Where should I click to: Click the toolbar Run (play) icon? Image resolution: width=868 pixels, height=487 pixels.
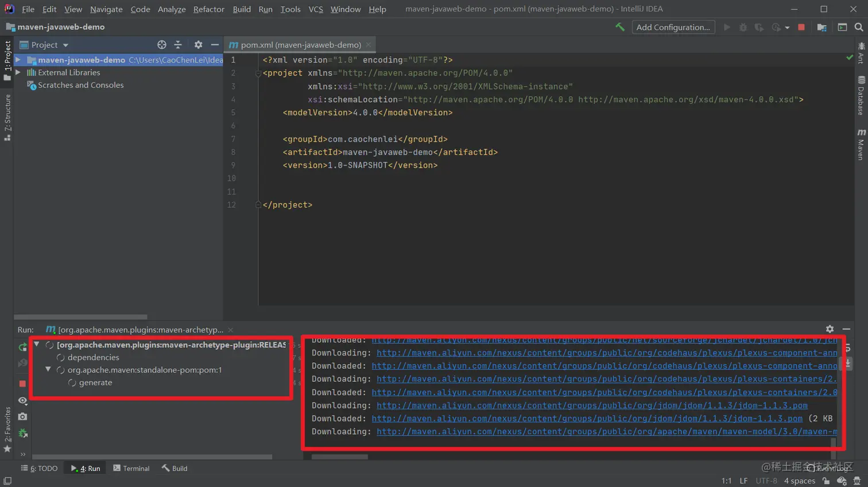click(x=727, y=27)
